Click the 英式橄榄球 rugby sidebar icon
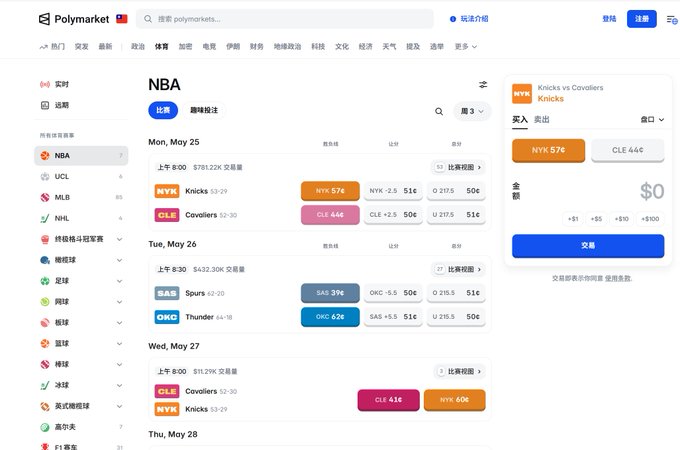The width and height of the screenshot is (680, 450). (x=45, y=406)
